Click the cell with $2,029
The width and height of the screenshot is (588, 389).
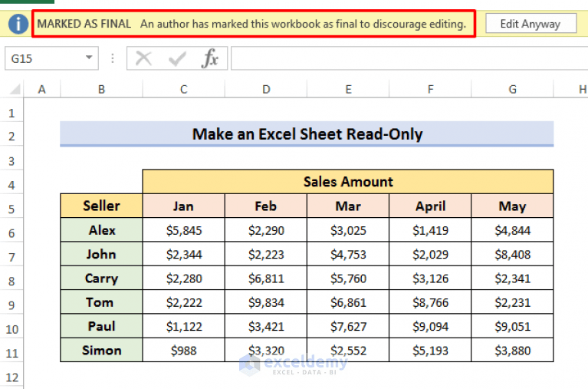coord(430,254)
